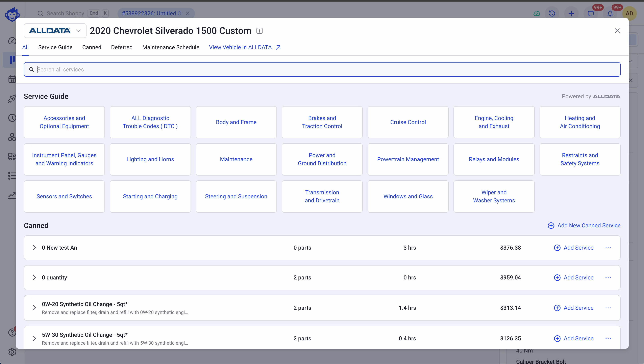Add Service for 0W-20 Synthetic Oil Change
The height and width of the screenshot is (364, 644).
click(574, 308)
